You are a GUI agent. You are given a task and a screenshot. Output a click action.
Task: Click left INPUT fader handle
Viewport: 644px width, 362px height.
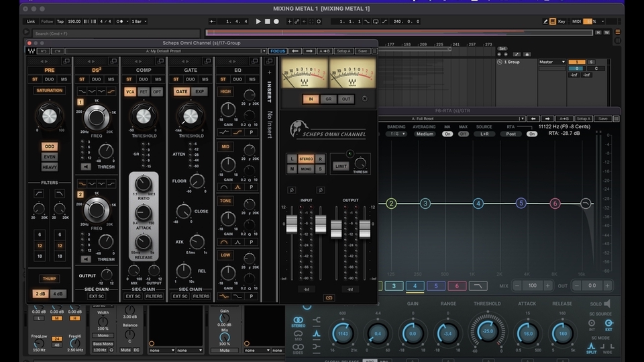pyautogui.click(x=292, y=224)
